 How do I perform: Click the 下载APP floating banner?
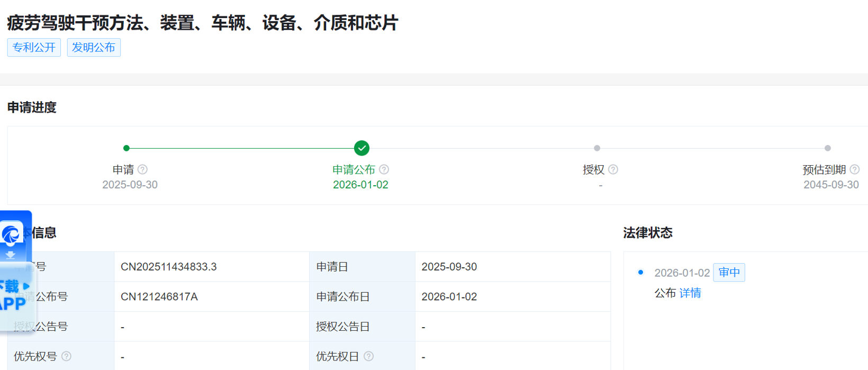pyautogui.click(x=14, y=295)
